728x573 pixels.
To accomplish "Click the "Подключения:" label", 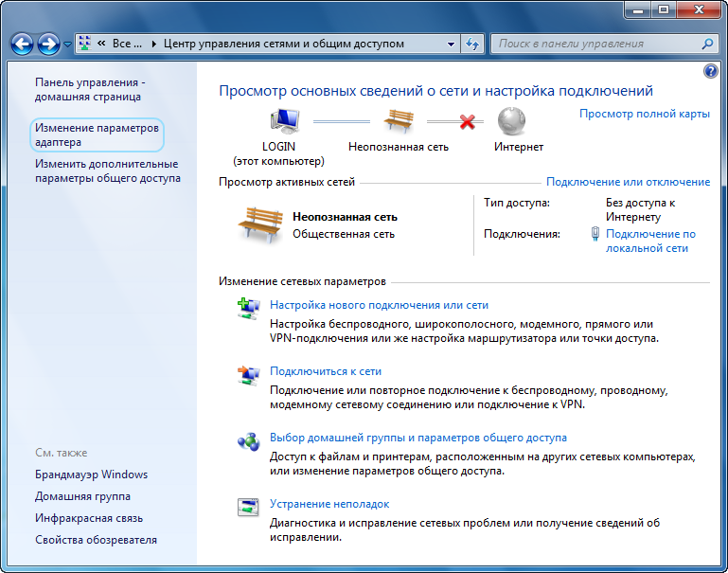I will pyautogui.click(x=522, y=234).
